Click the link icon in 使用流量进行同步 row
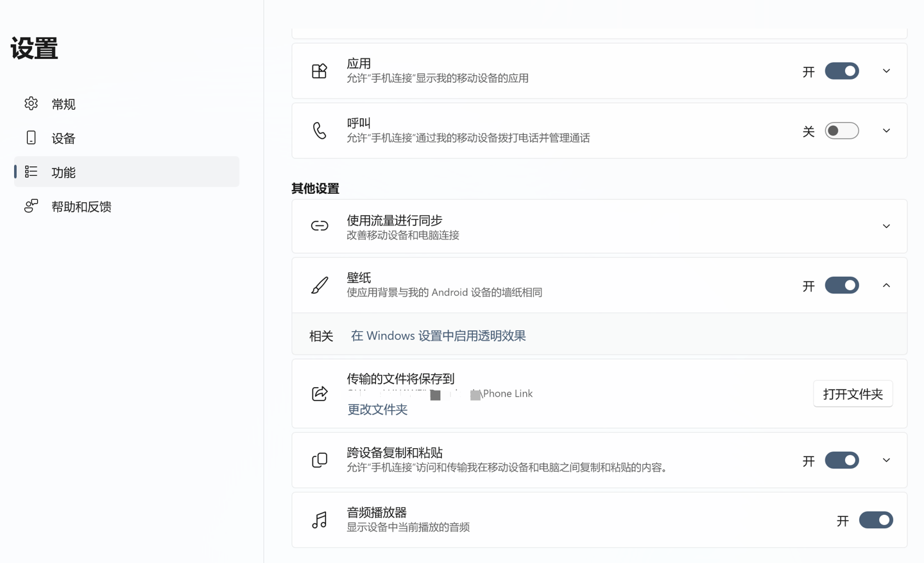The image size is (924, 563). point(320,226)
